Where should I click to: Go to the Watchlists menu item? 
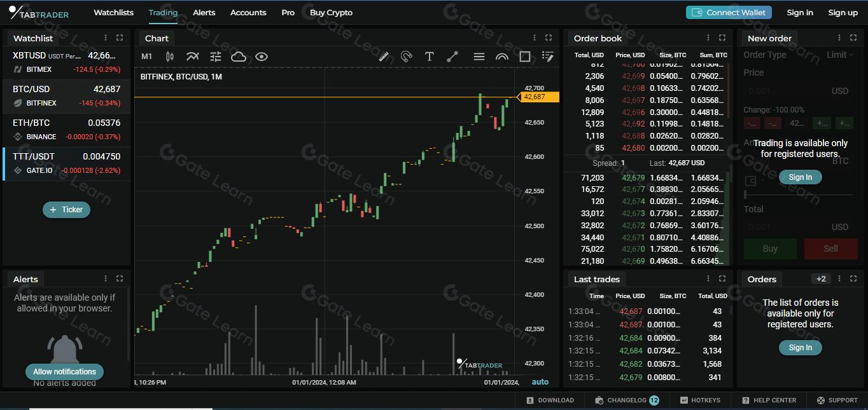pos(113,13)
